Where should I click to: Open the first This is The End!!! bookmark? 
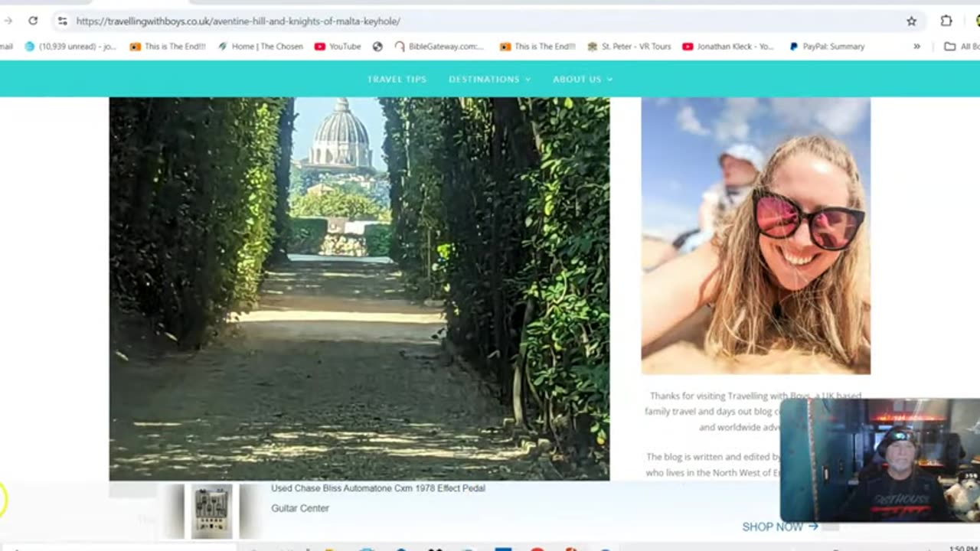coord(168,47)
